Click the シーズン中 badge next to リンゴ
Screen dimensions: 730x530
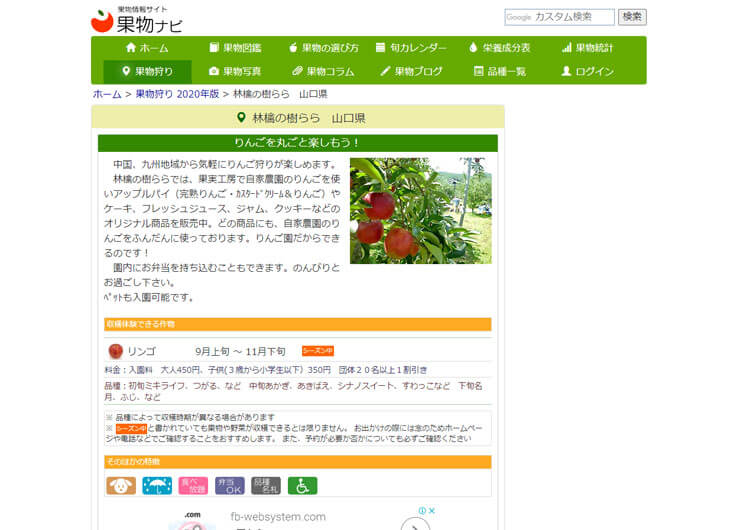pos(318,351)
